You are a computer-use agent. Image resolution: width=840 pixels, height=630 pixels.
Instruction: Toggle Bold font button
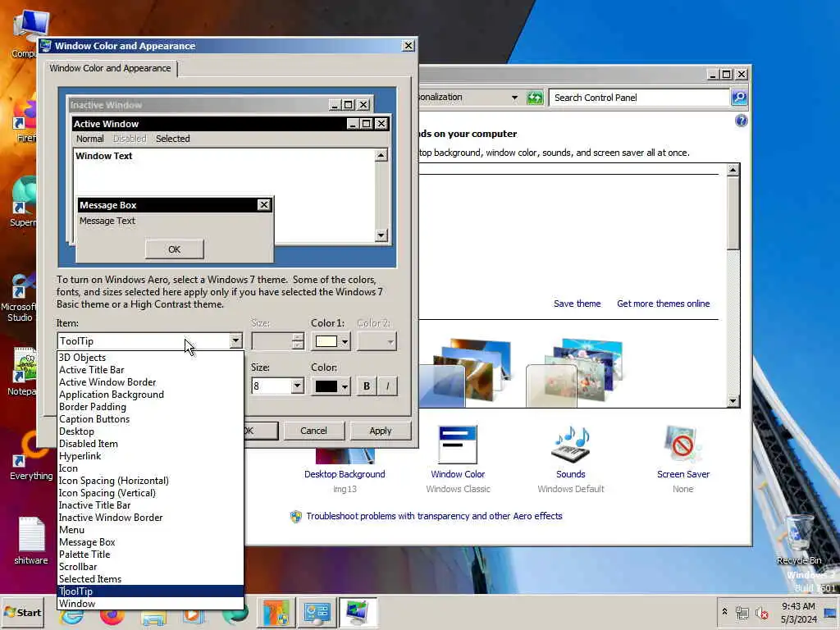click(367, 386)
